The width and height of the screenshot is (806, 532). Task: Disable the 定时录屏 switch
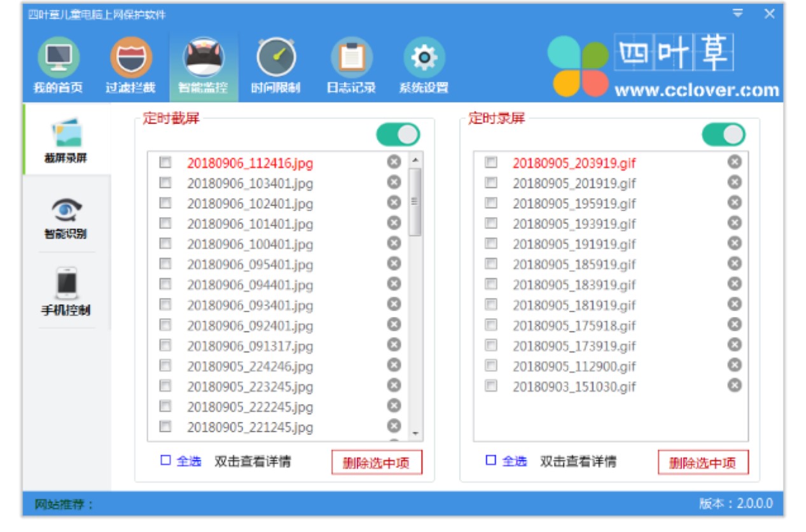[723, 135]
